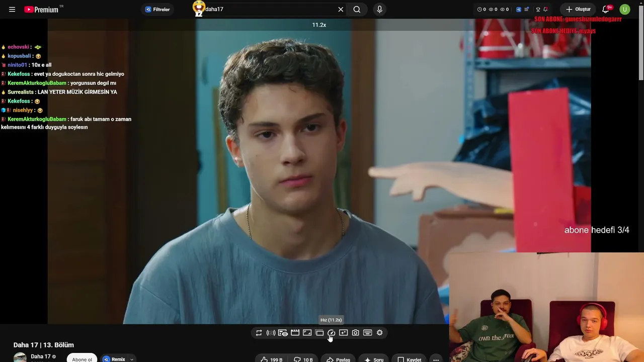Like the video (199 B)
Image resolution: width=644 pixels, height=362 pixels.
click(271, 359)
